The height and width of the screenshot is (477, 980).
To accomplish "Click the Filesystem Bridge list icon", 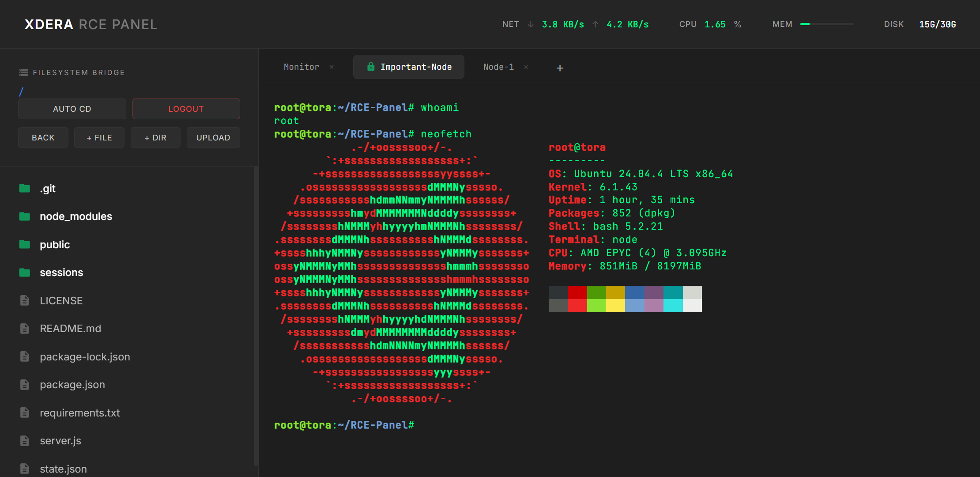I will [x=24, y=72].
